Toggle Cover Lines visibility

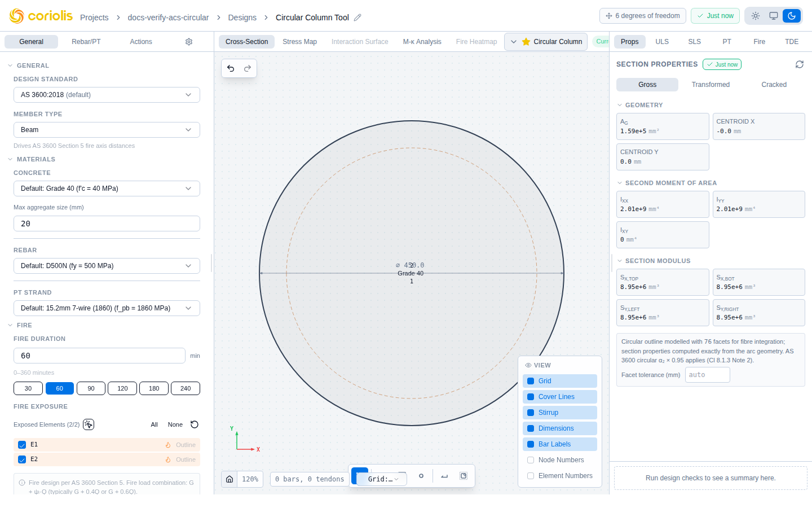[559, 397]
